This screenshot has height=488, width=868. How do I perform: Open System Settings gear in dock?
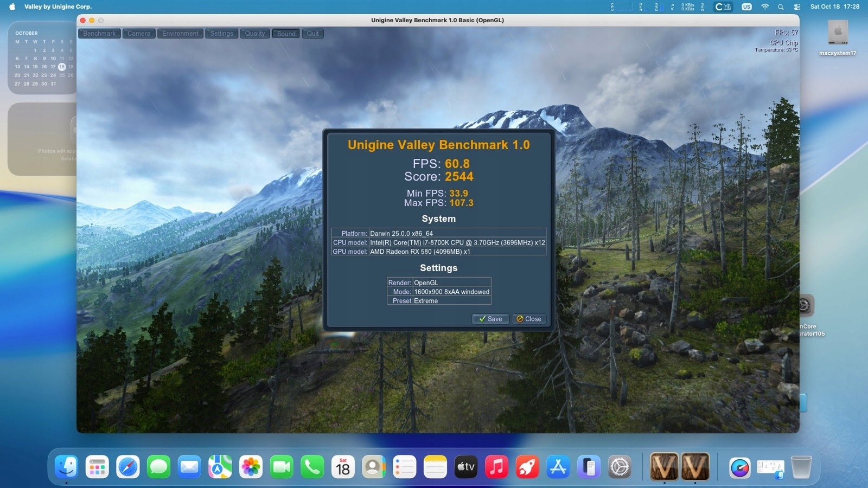(620, 467)
